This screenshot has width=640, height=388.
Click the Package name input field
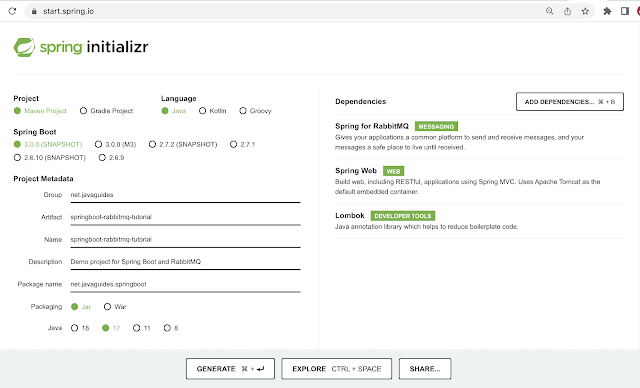pyautogui.click(x=185, y=284)
